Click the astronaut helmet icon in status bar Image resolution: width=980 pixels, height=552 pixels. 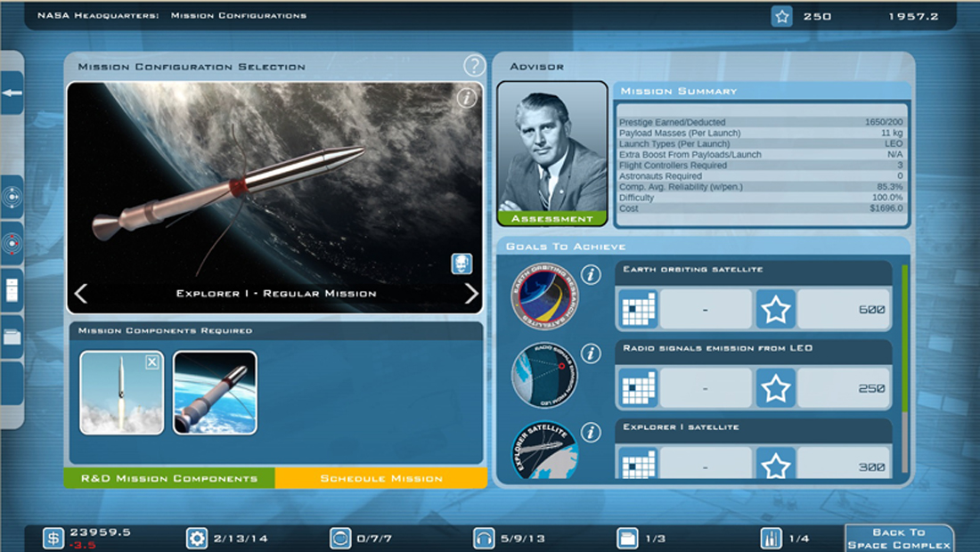coord(340,538)
